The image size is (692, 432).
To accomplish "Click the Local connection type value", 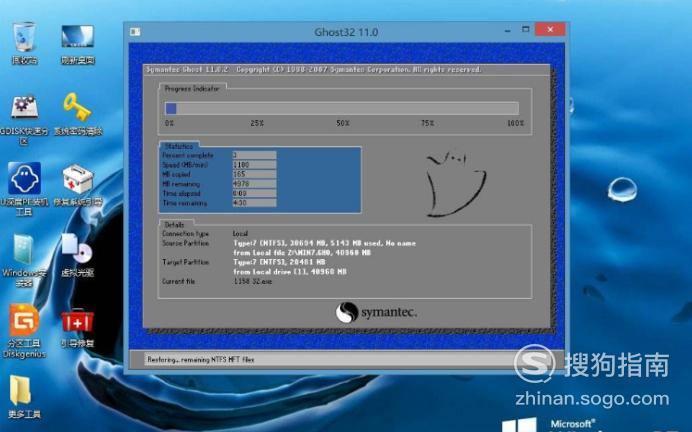I will [x=241, y=233].
